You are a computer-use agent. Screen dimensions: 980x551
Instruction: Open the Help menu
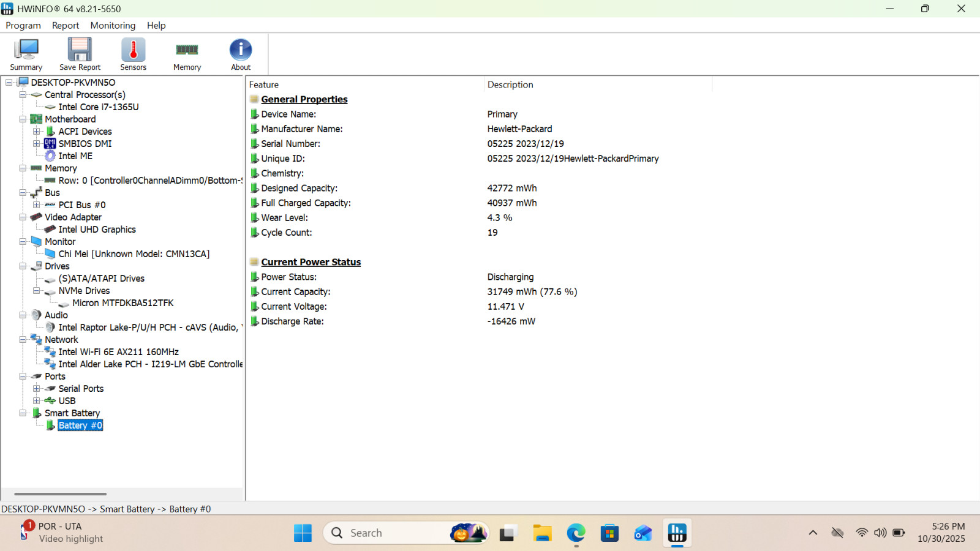[156, 26]
